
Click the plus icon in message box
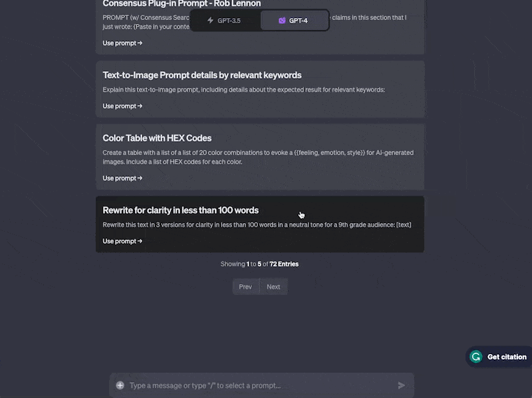point(120,385)
